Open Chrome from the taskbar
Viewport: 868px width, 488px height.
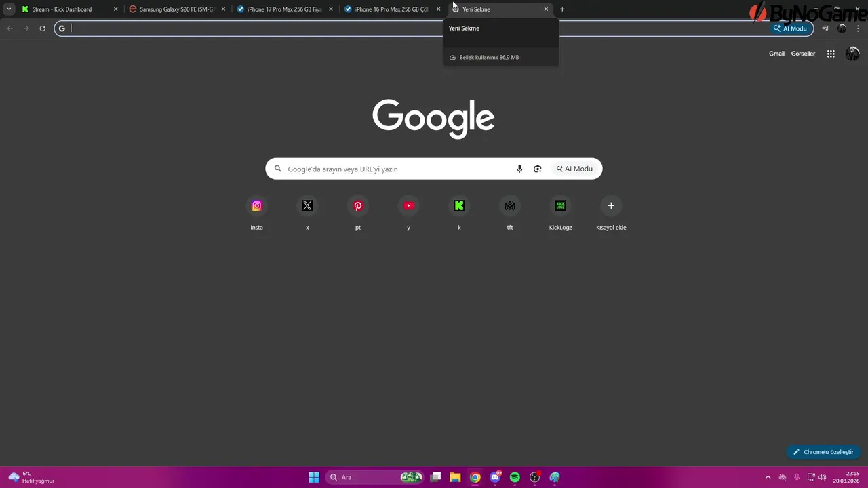[475, 477]
